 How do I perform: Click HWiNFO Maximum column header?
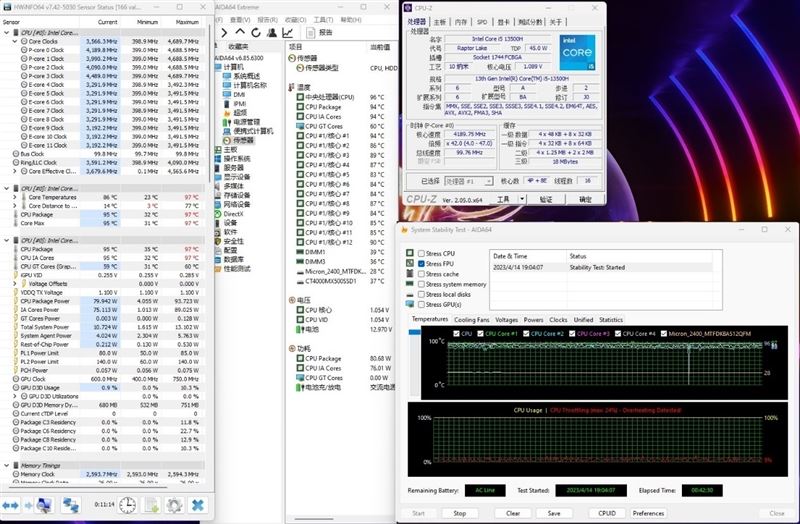tap(187, 22)
